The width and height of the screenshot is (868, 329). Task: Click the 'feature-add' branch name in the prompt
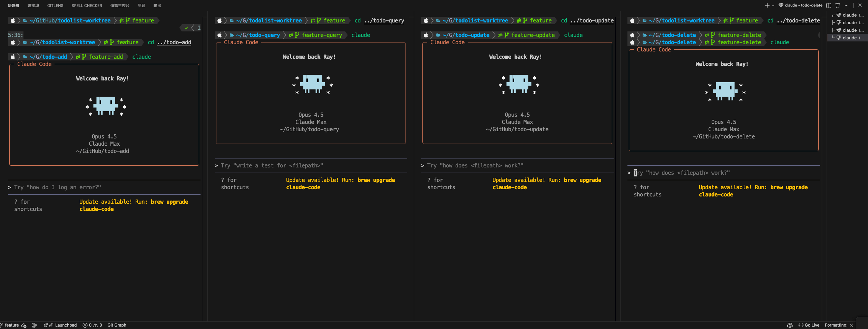pos(106,57)
